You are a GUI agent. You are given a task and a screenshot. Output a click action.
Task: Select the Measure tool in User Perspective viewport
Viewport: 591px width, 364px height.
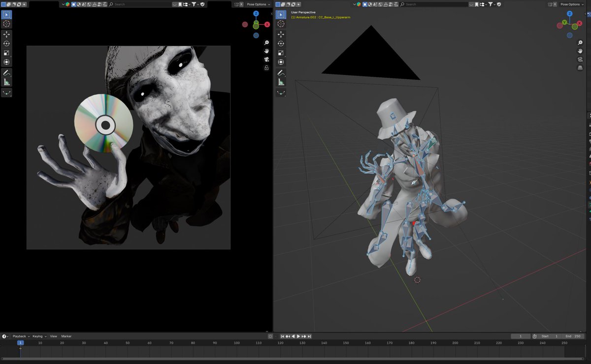click(x=281, y=82)
